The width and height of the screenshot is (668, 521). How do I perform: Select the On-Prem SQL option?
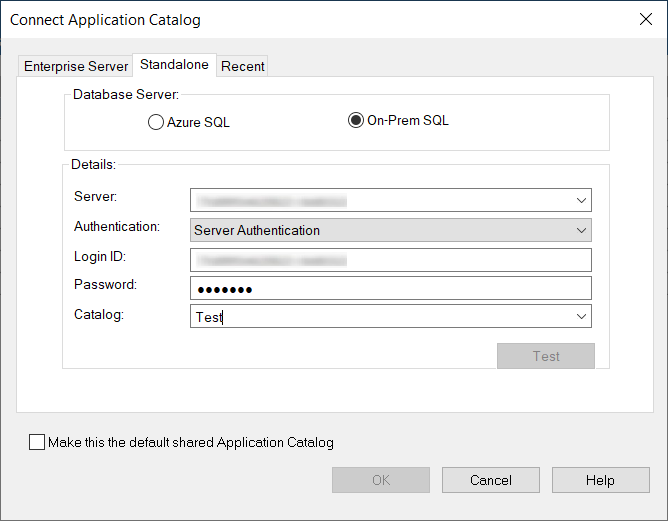coord(355,121)
